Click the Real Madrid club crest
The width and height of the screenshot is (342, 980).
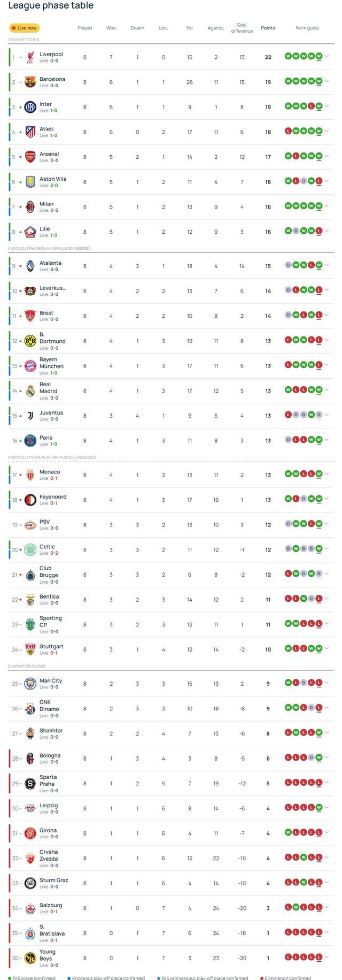click(30, 391)
